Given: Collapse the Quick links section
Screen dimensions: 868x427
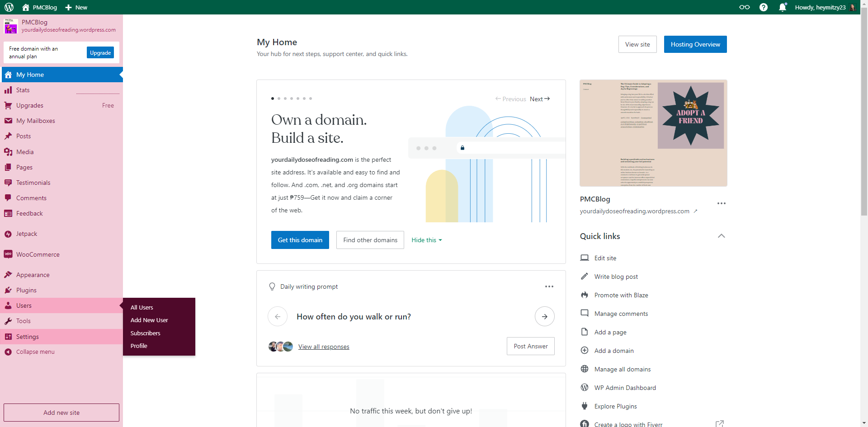Looking at the screenshot, I should (722, 236).
